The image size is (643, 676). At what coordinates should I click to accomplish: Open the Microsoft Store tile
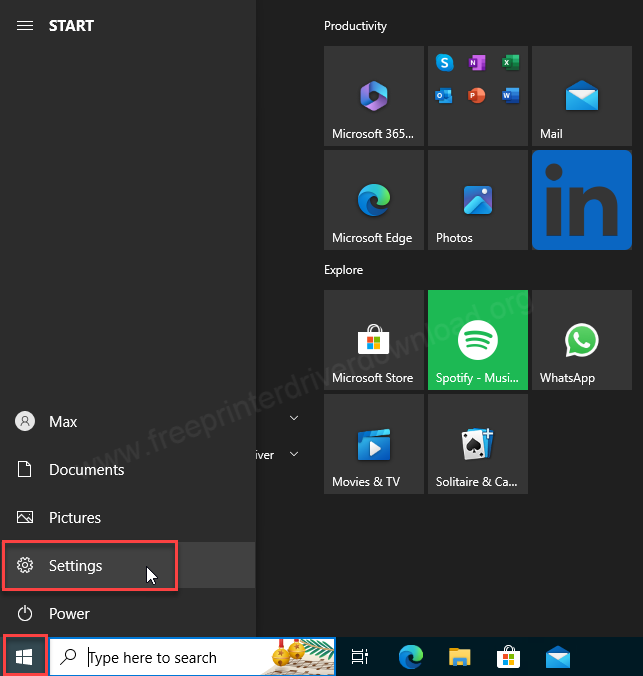click(x=373, y=340)
